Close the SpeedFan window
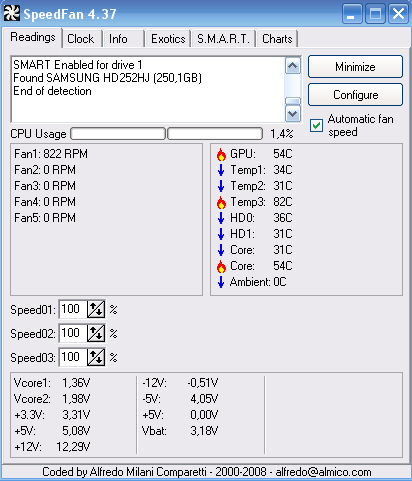The height and width of the screenshot is (481, 412). [398, 14]
